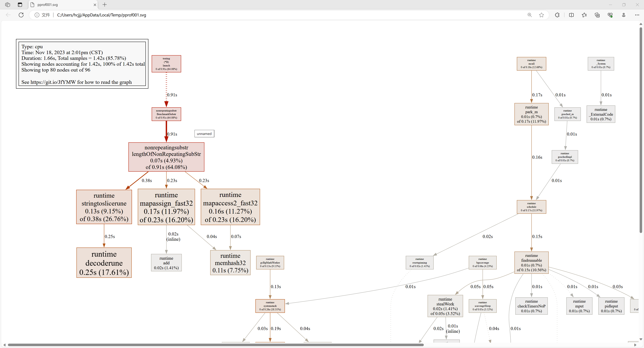Click the address bar file path
This screenshot has width=644, height=348.
[x=101, y=15]
